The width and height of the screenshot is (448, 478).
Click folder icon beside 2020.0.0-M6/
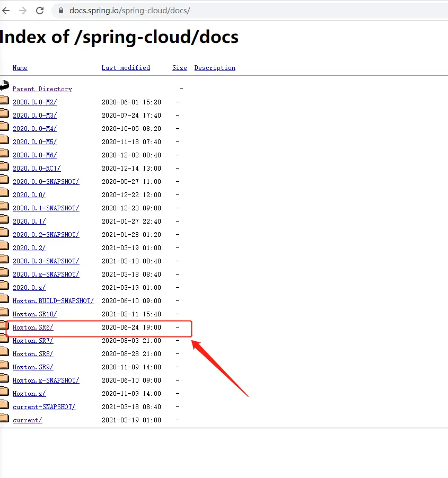[4, 153]
